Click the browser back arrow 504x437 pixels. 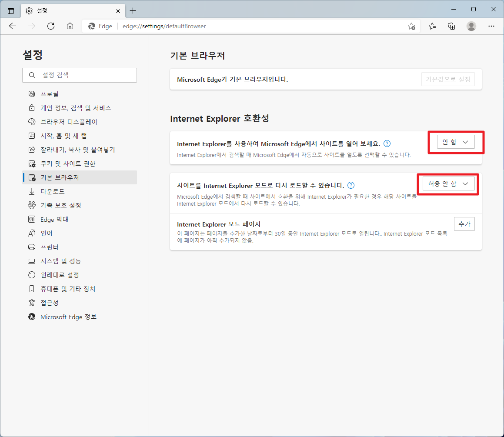coord(13,26)
